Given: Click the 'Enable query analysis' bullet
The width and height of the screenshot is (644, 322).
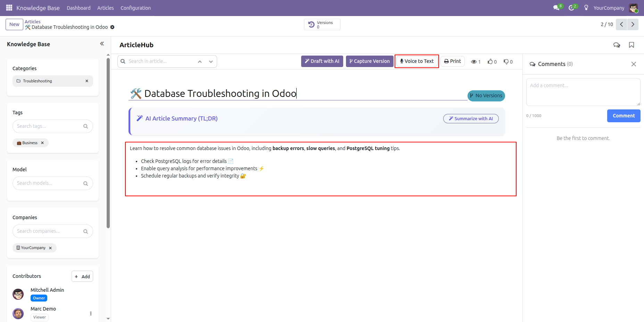Looking at the screenshot, I should click(x=203, y=168).
